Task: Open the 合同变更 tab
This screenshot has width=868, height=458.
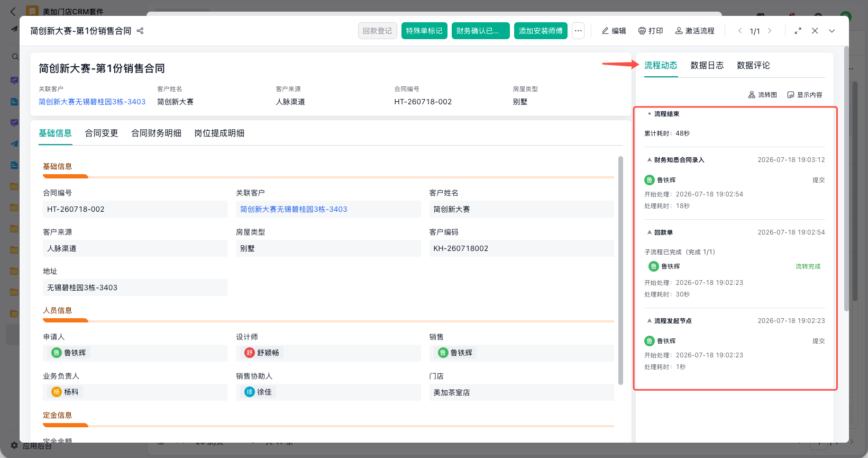Action: 102,133
